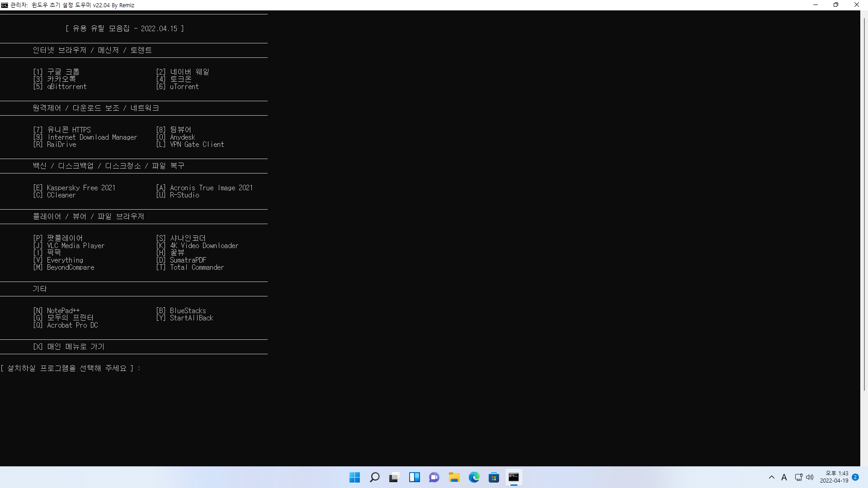Click the '[N] NotePad++' entry

tap(57, 311)
